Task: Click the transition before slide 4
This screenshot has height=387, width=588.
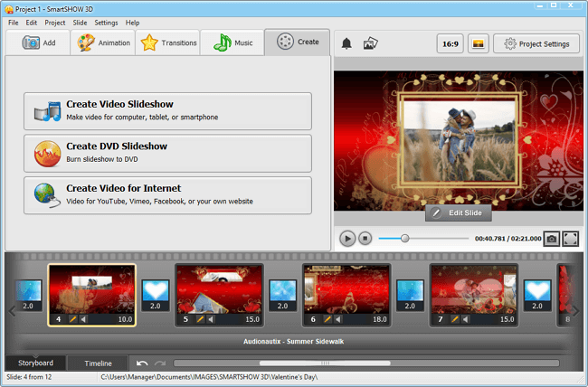Action: pos(29,295)
